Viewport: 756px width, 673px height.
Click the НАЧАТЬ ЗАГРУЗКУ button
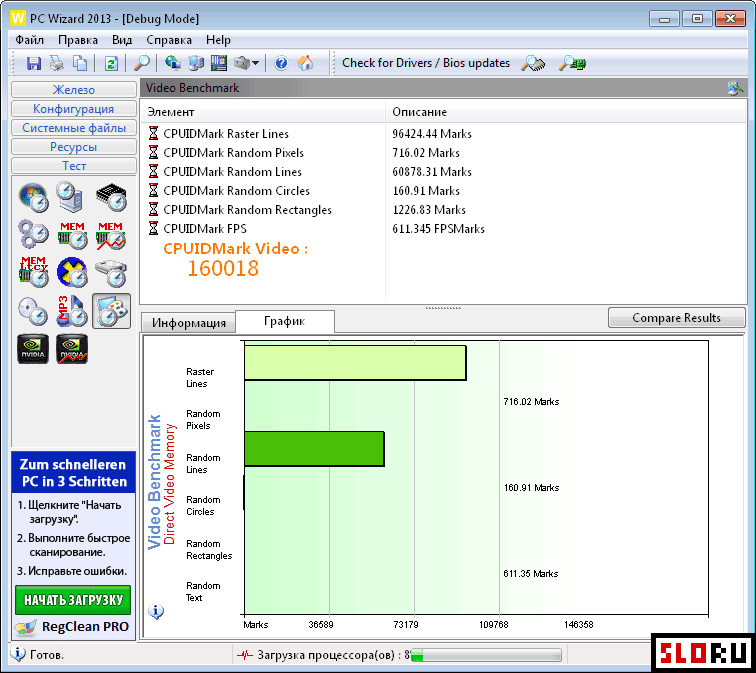pos(73,600)
